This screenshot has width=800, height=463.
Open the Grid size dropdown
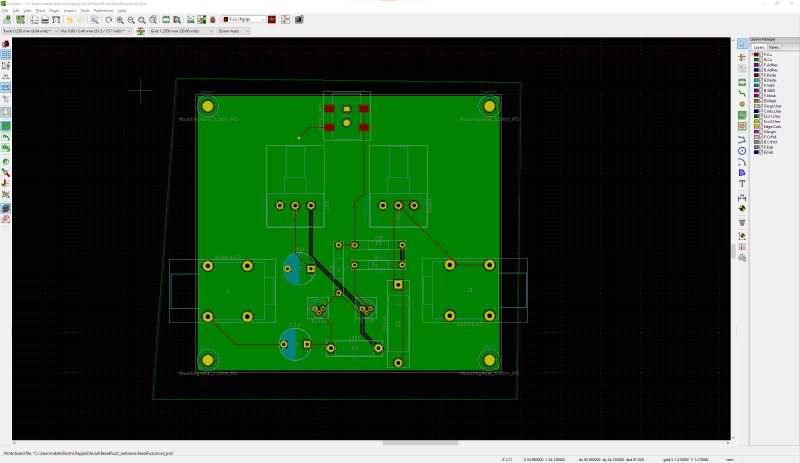point(181,31)
